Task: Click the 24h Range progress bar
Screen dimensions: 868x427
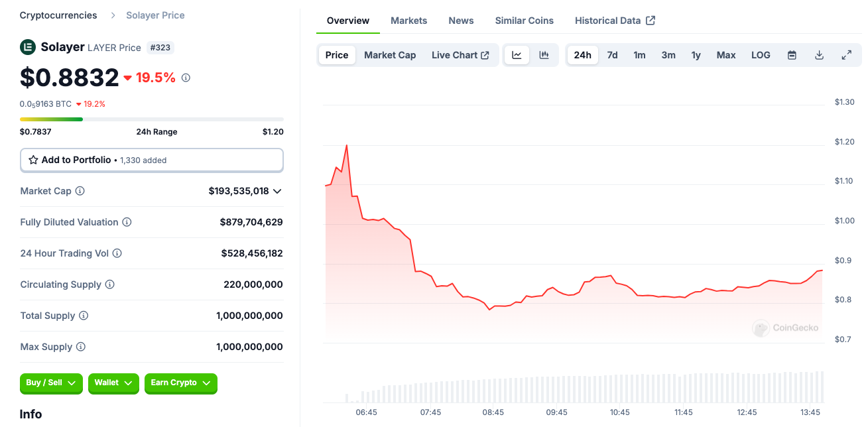Action: point(152,119)
